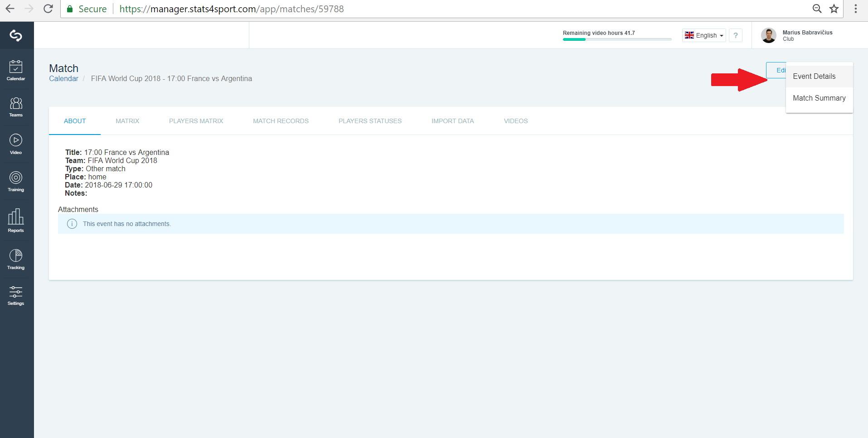Switch to the MATCH RECORDS tab
The width and height of the screenshot is (868, 438).
[x=281, y=121]
